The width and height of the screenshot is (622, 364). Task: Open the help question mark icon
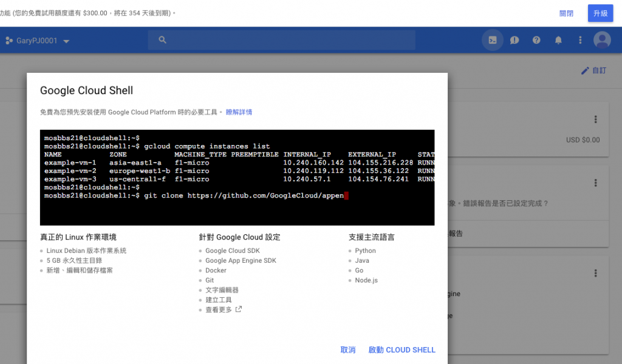[536, 40]
